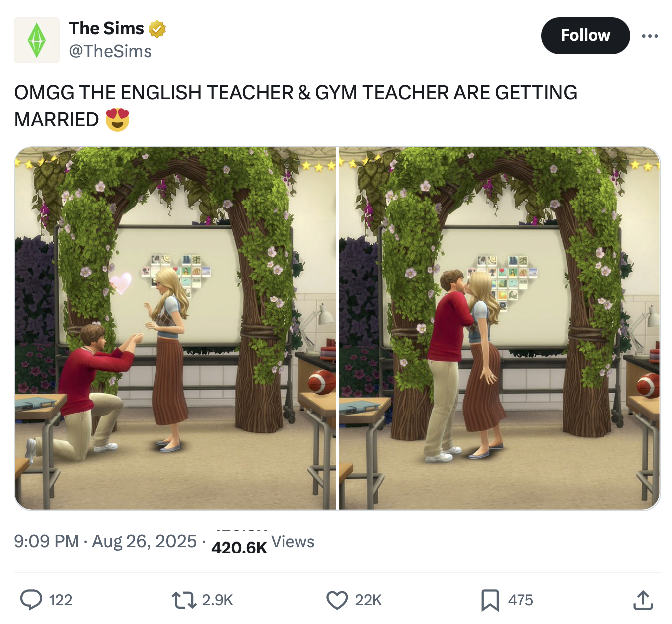Image resolution: width=672 pixels, height=624 pixels.
Task: Click the 22K likes count
Action: point(369,600)
